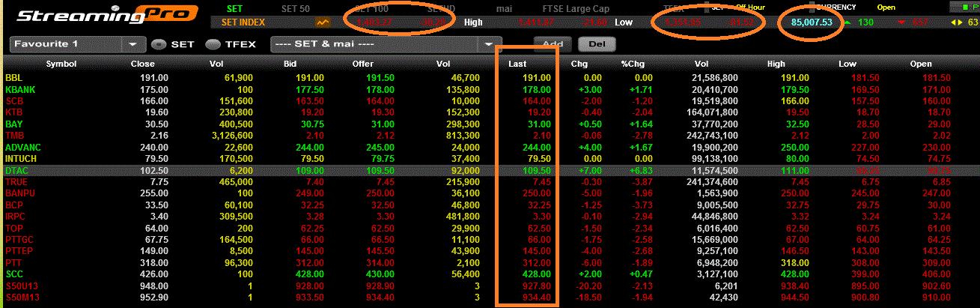Click BANPU offer price 250.00
The height and width of the screenshot is (308, 980).
(x=379, y=193)
